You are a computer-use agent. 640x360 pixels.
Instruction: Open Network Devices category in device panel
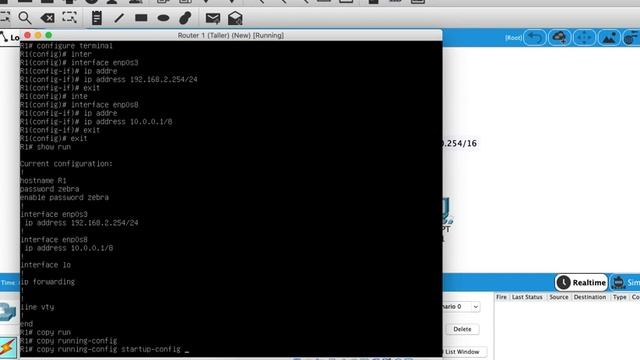point(8,312)
